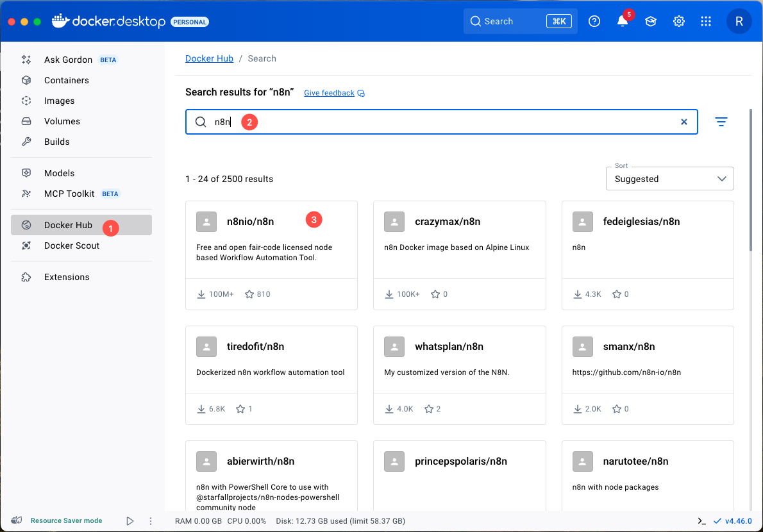Open Docker Scout section
This screenshot has width=763, height=532.
click(x=81, y=245)
